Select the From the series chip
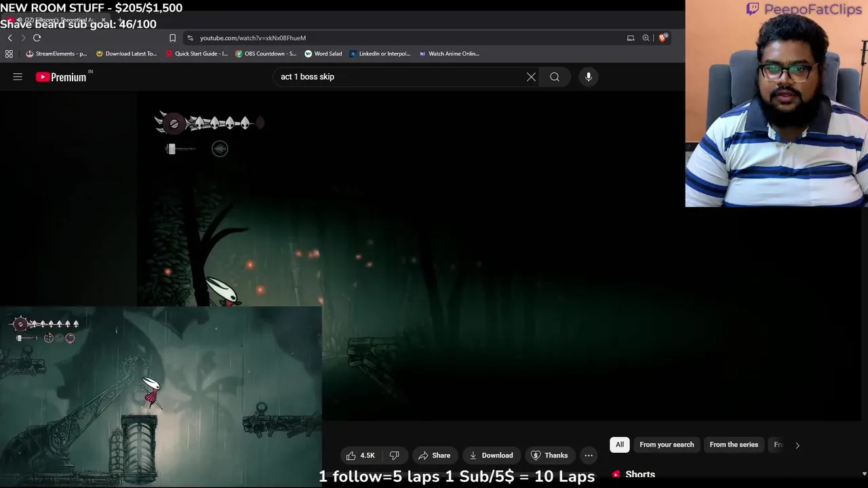 734,445
